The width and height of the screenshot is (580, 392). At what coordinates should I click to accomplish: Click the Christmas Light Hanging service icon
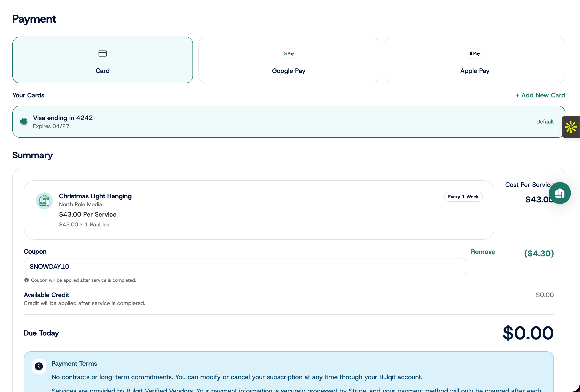tap(44, 201)
